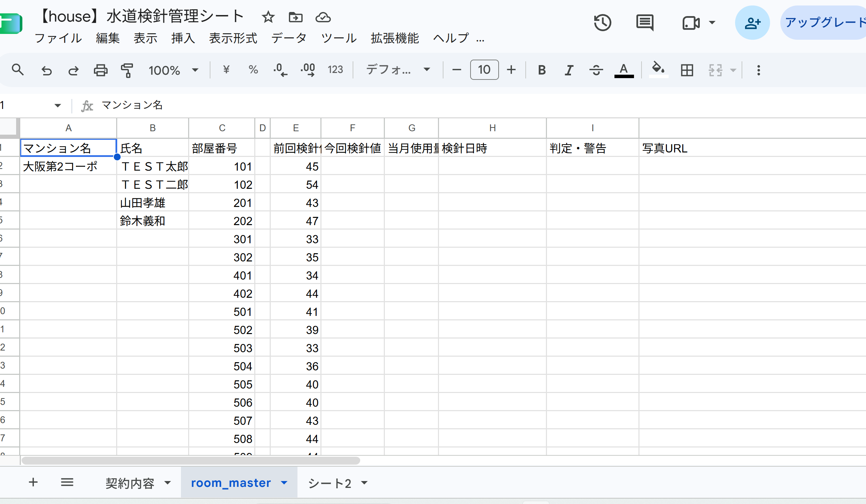Click the merge cells icon
Image resolution: width=866 pixels, height=504 pixels.
coord(715,70)
